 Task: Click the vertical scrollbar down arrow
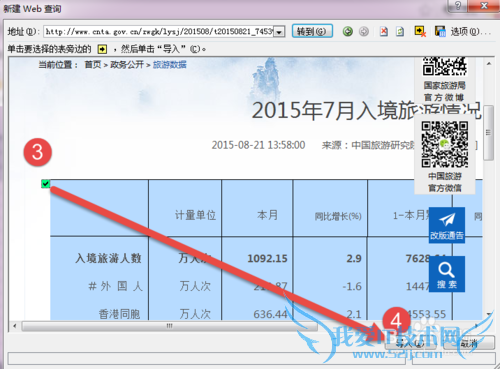pos(489,314)
